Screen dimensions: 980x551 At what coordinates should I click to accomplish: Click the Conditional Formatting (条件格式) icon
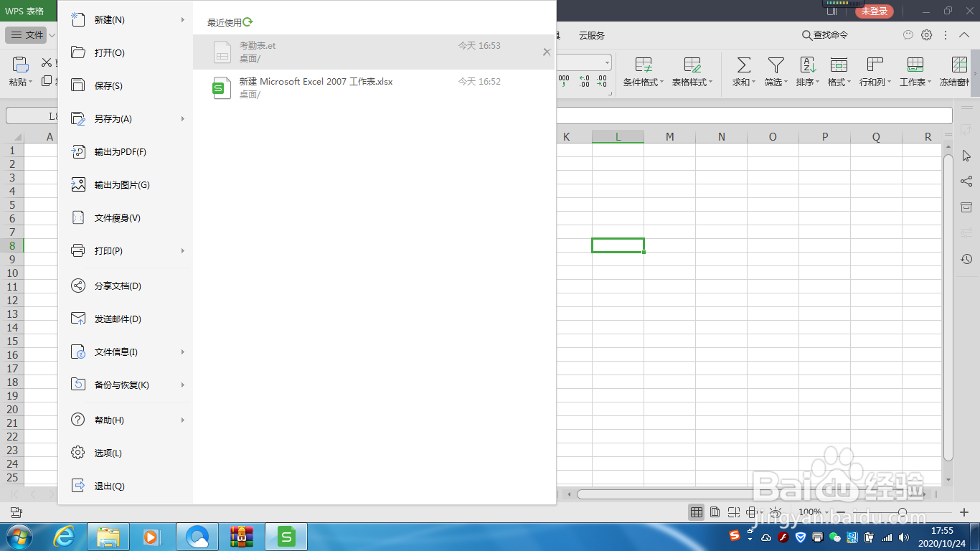[644, 65]
